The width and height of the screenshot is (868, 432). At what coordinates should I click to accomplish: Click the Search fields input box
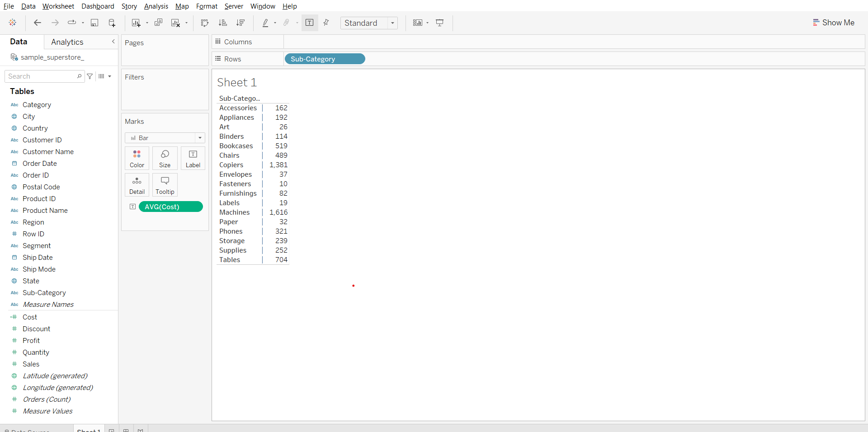[42, 76]
